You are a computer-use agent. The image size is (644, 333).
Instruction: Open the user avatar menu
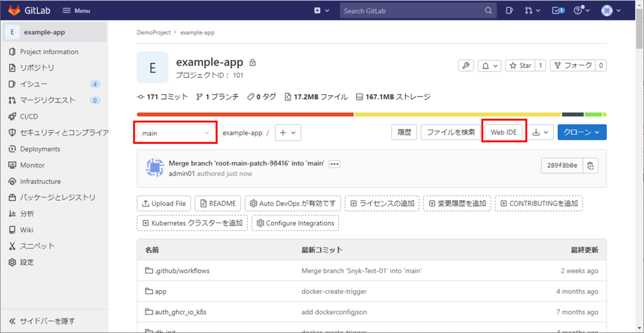[611, 10]
